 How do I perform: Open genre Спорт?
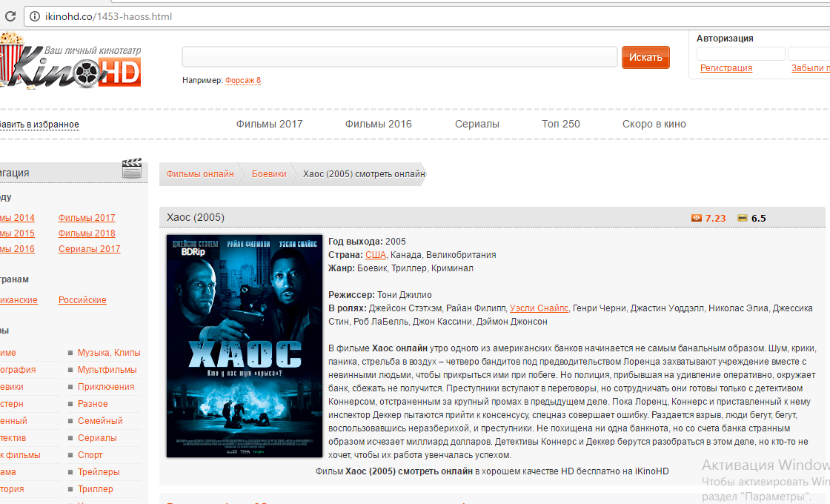pyautogui.click(x=90, y=455)
